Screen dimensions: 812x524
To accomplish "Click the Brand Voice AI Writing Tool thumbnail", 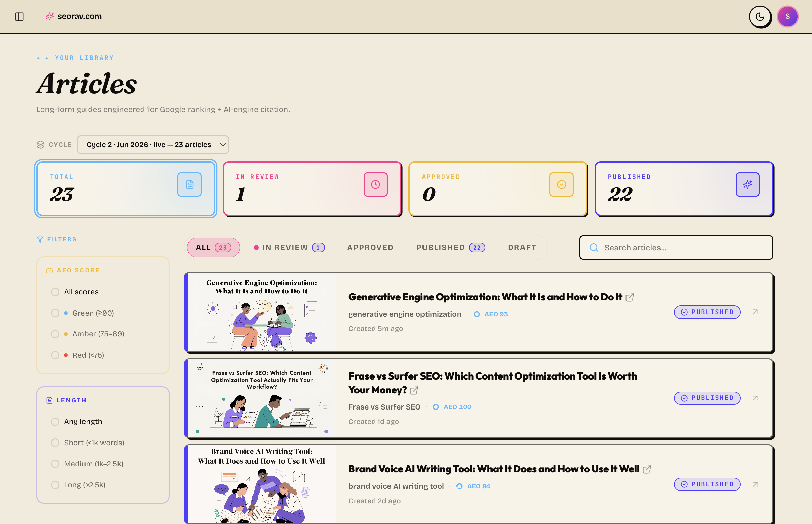I will (x=262, y=484).
